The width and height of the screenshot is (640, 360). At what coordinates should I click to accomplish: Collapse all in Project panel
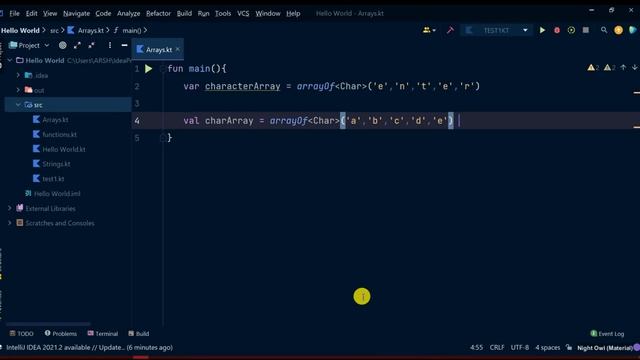[91, 45]
